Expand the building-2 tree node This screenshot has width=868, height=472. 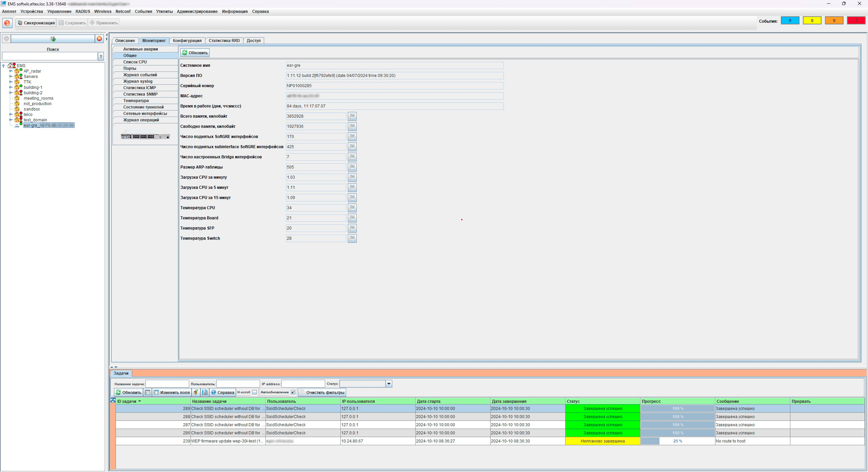[x=11, y=93]
